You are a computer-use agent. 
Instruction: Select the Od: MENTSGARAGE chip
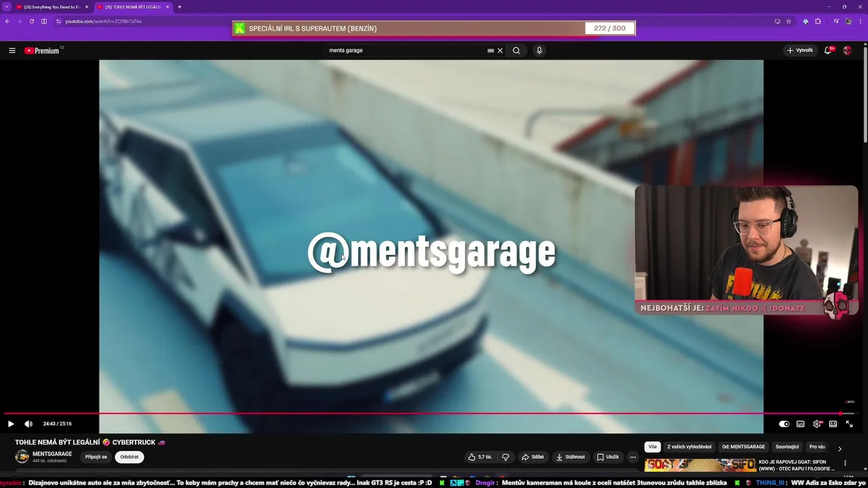(x=743, y=447)
